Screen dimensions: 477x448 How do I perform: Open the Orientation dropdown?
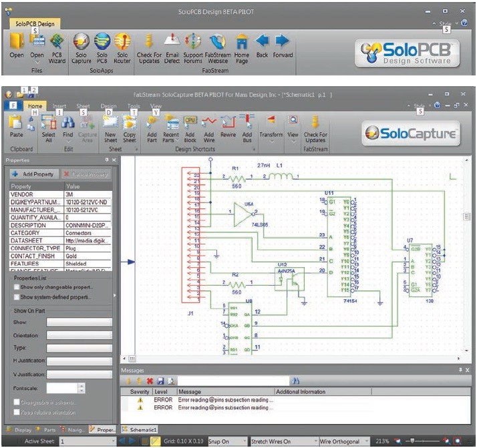[79, 335]
